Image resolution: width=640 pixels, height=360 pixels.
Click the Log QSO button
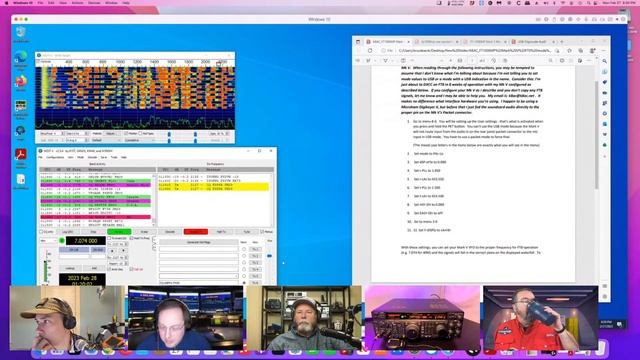pyautogui.click(x=68, y=232)
